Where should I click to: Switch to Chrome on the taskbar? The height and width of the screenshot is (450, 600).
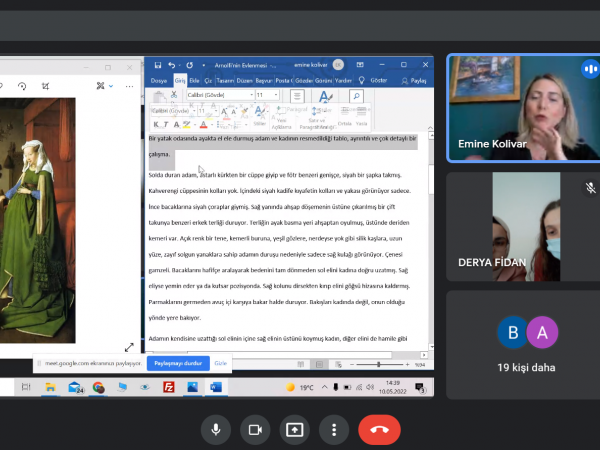98,387
